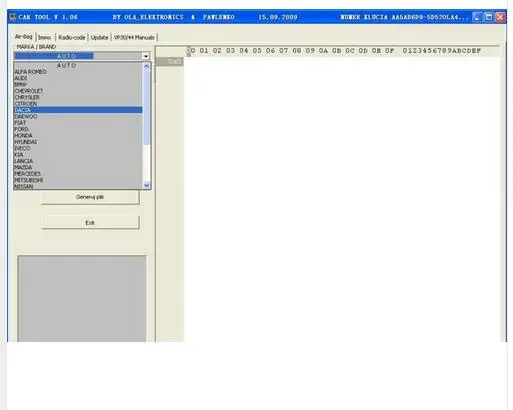Screen dimensions: 513x410
Task: Open the VP30/44 Manuals tab
Action: (x=134, y=38)
